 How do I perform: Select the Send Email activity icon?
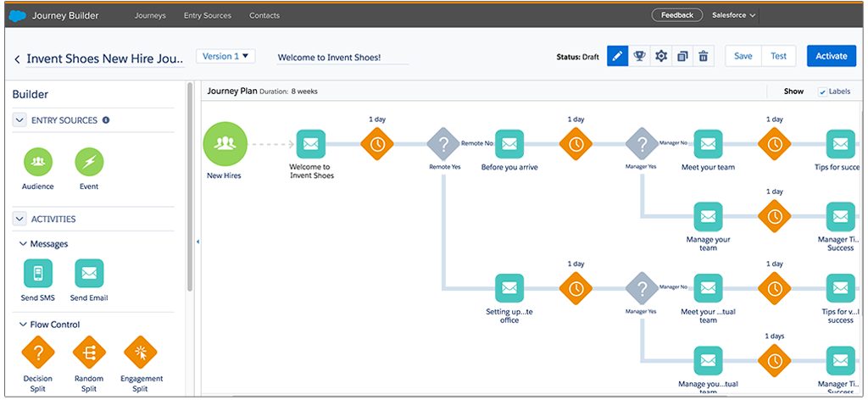(x=89, y=274)
